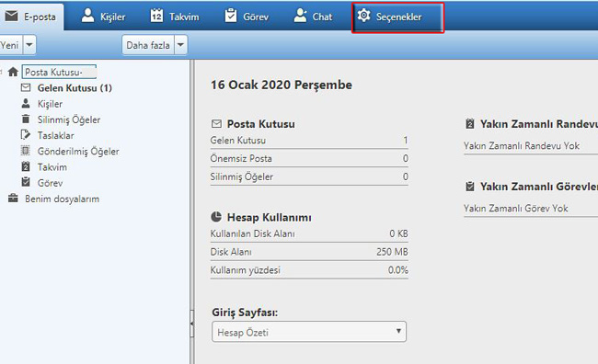Click the Yeni button

[x=10, y=45]
